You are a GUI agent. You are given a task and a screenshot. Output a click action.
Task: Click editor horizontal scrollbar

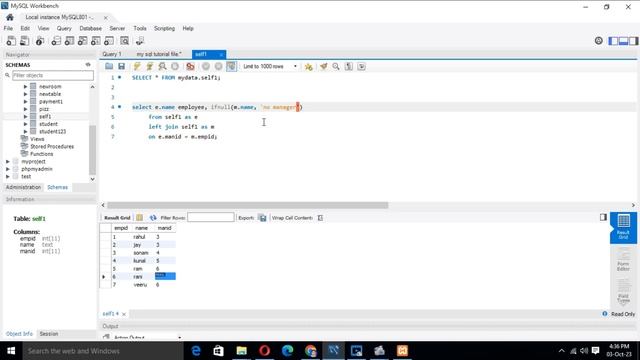247,205
